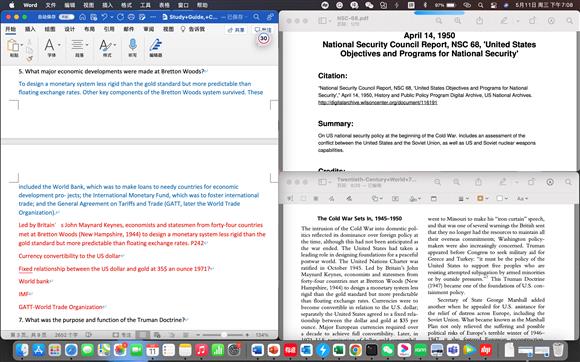Switch to Web Layout view in Word status bar
This screenshot has height=362, width=580.
pyautogui.click(x=157, y=335)
